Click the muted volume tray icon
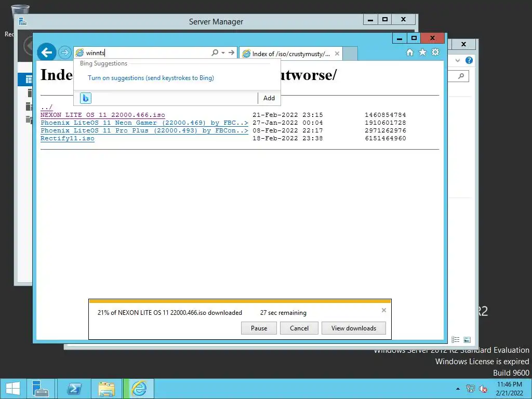Image resolution: width=532 pixels, height=399 pixels. coord(483,389)
